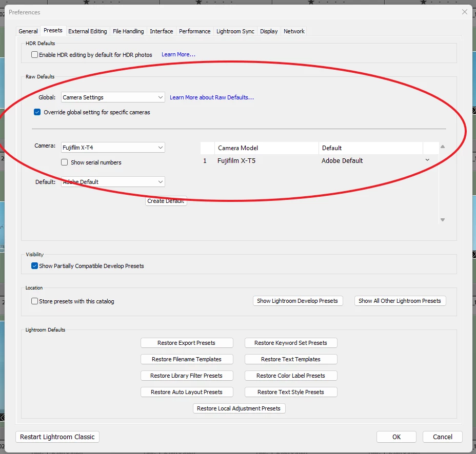This screenshot has width=476, height=454.
Task: Click the Create Default button
Action: click(x=166, y=201)
